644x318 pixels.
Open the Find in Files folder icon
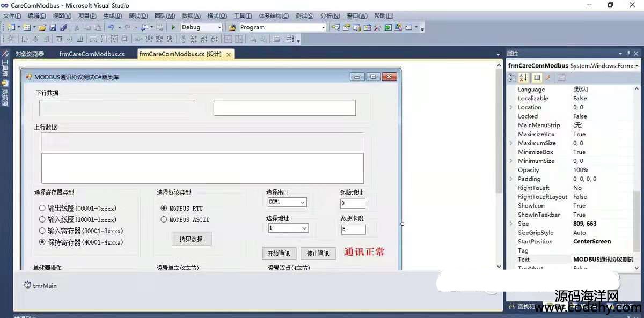click(x=232, y=27)
